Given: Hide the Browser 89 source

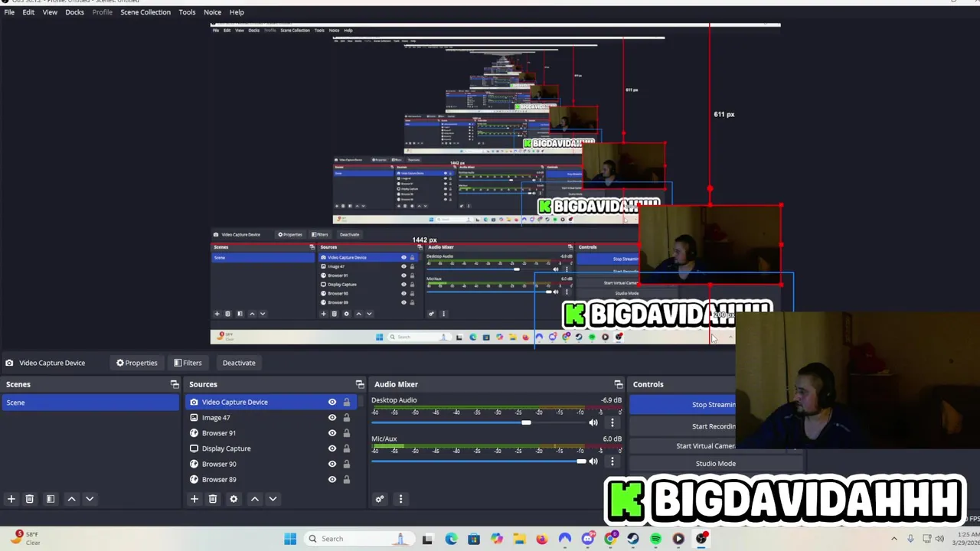Looking at the screenshot, I should point(332,480).
